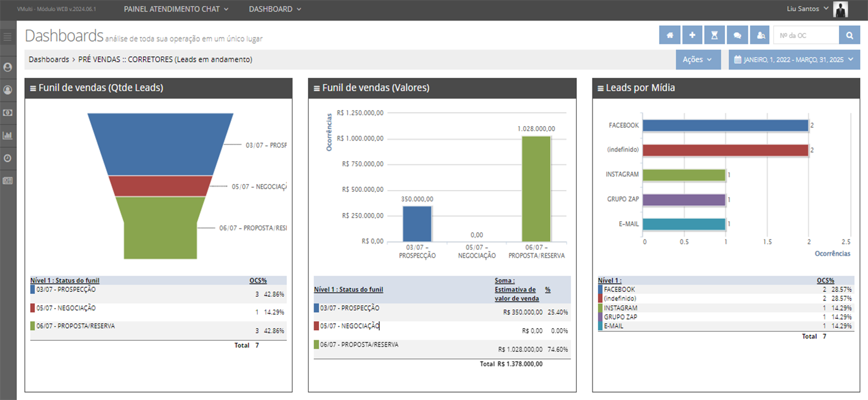
Task: Click the hourglass icon button
Action: pyautogui.click(x=715, y=36)
